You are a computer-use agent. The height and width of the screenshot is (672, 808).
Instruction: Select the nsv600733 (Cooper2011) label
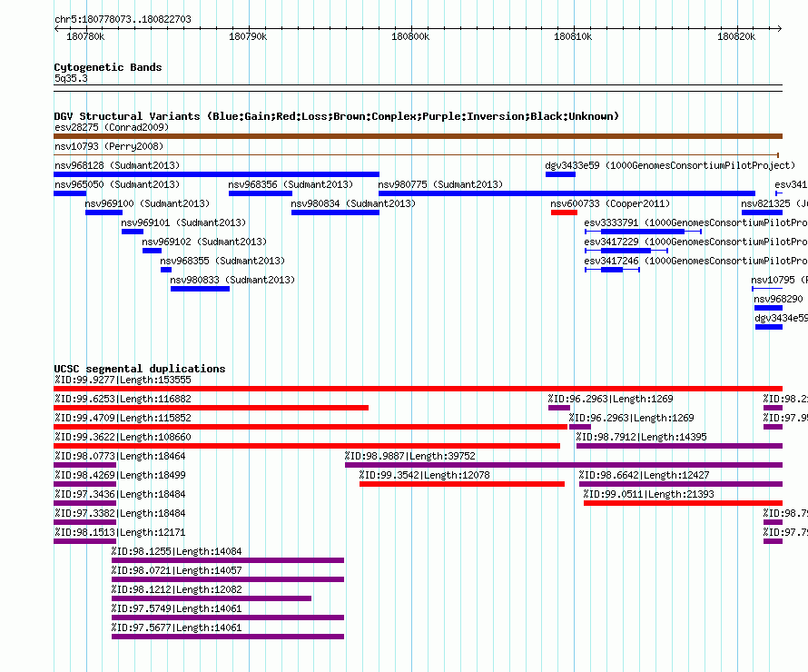click(610, 203)
